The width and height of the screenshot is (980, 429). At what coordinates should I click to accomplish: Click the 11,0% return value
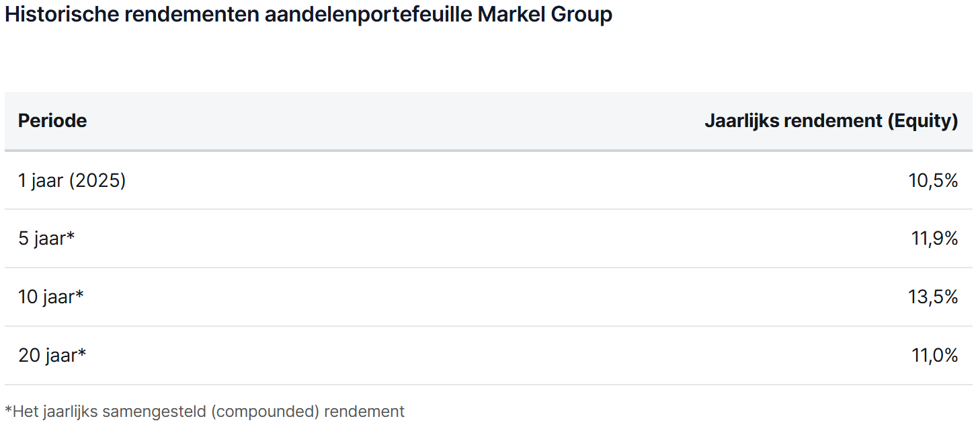click(934, 356)
